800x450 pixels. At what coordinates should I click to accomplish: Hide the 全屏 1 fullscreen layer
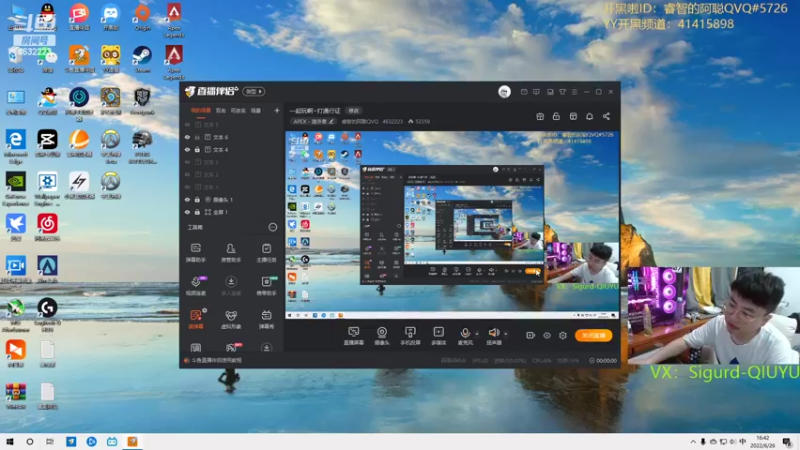pyautogui.click(x=187, y=212)
